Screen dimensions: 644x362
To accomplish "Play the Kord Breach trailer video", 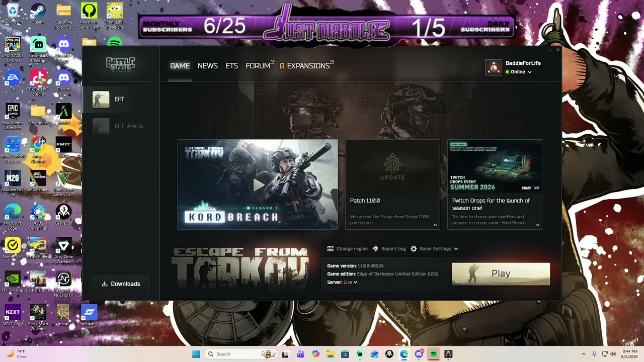I will (x=258, y=185).
